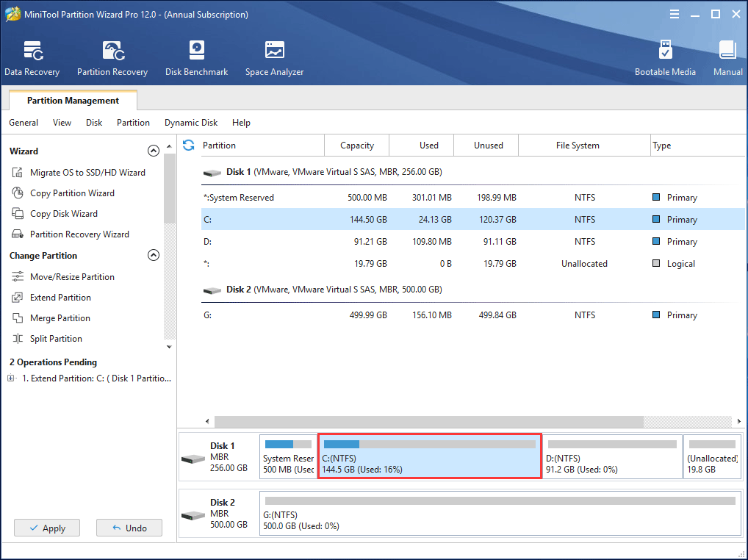Collapse the Change Partition section

154,255
